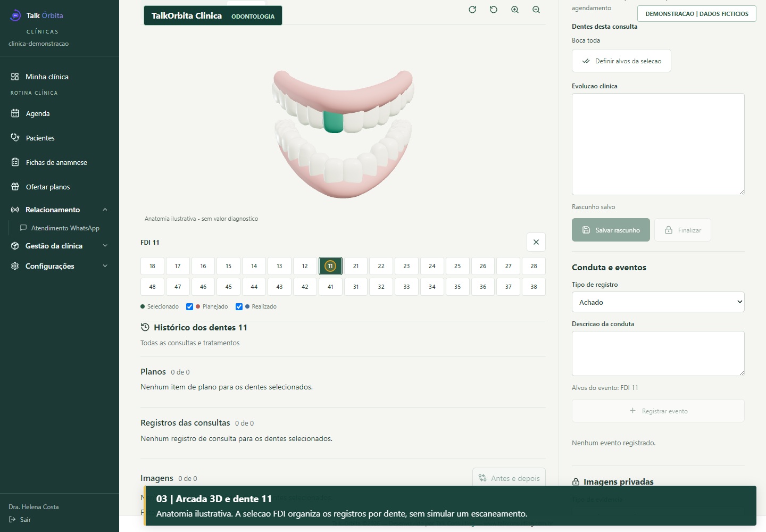
Task: Open the Antes e depois image comparison
Action: click(x=509, y=478)
